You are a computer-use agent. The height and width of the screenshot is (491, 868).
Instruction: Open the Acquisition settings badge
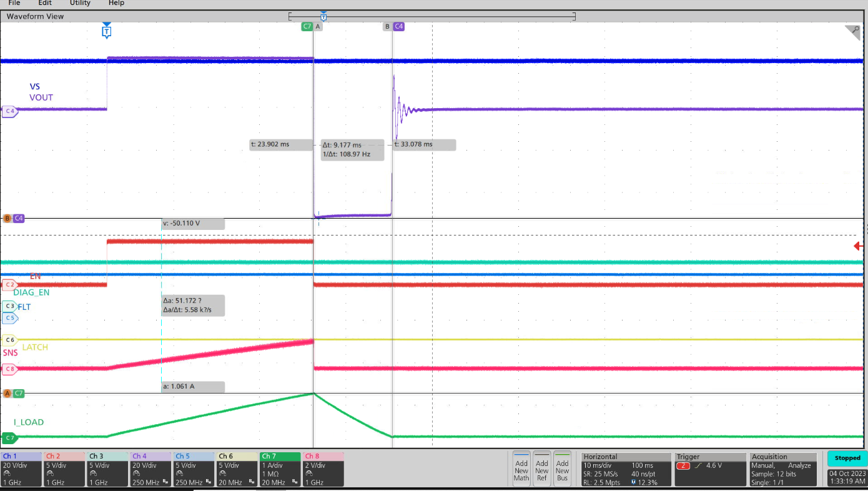[783, 469]
